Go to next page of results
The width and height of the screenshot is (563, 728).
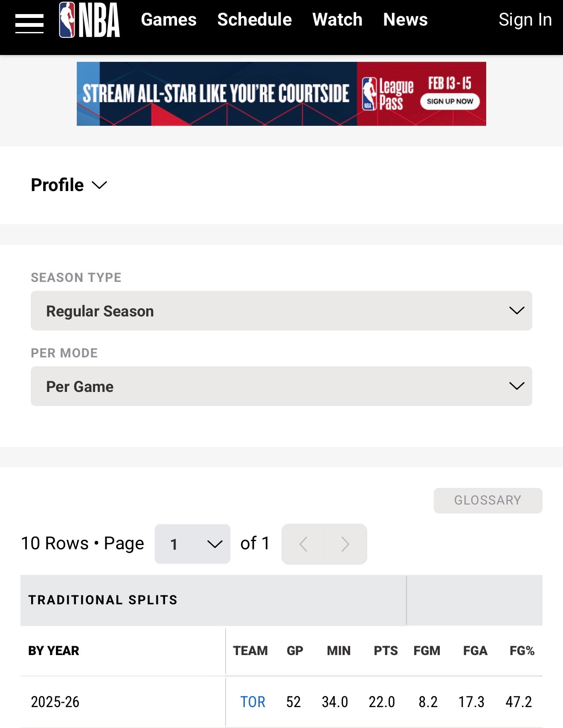(345, 544)
